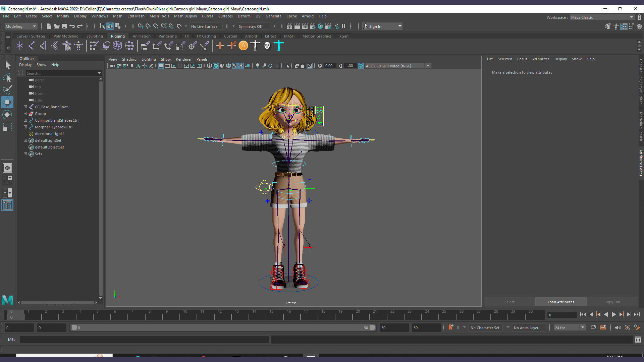The image size is (644, 362).
Task: Switch to the Poly Modeling shelf tab
Action: (66, 36)
